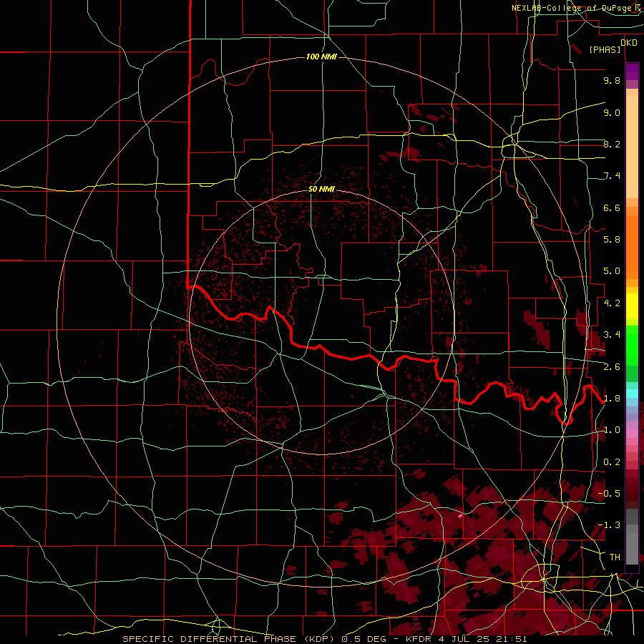The image size is (644, 644).
Task: Click the 7.4 value on the color scale
Action: click(x=612, y=176)
